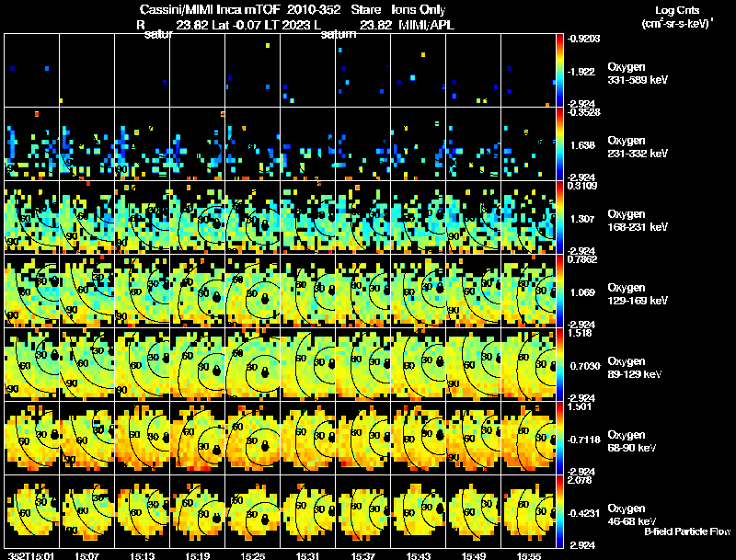Click the '1.307' colorbar value
Screen dimensions: 736x560
pos(582,219)
